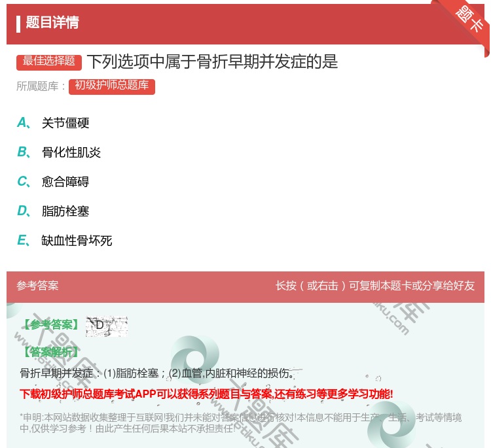Viewport: 491px width, 448px height.
Task: Click the green 【答案解析】 label
Action: tap(51, 352)
